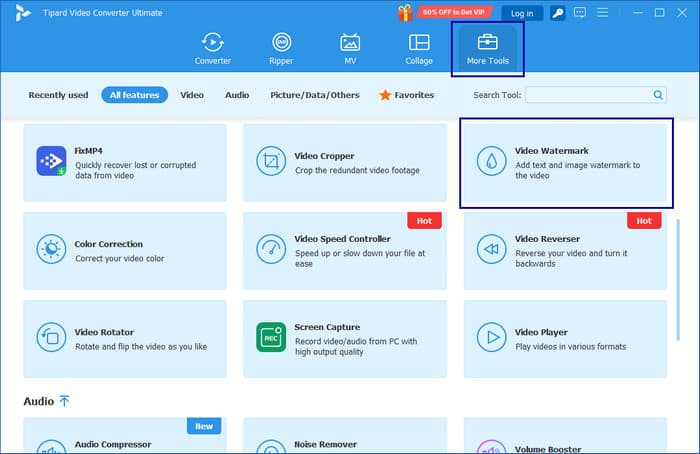Image resolution: width=700 pixels, height=454 pixels.
Task: Open the Video Watermark tool
Action: pos(564,163)
